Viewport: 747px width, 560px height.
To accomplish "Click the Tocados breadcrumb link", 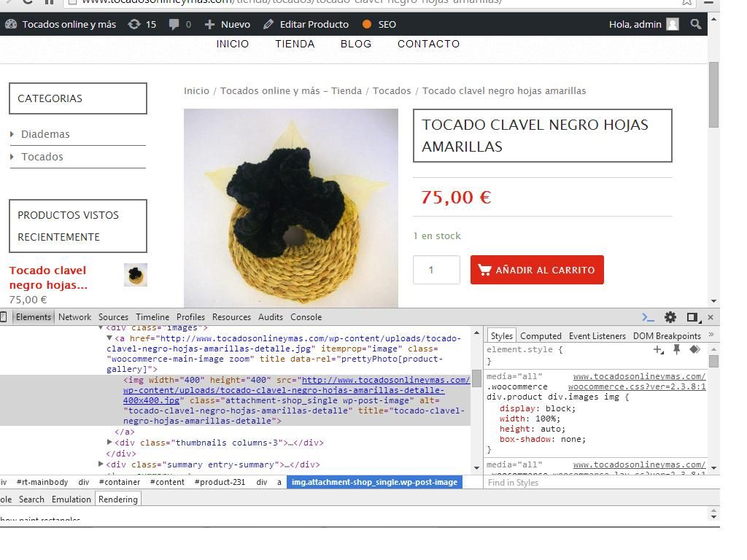I will click(392, 91).
